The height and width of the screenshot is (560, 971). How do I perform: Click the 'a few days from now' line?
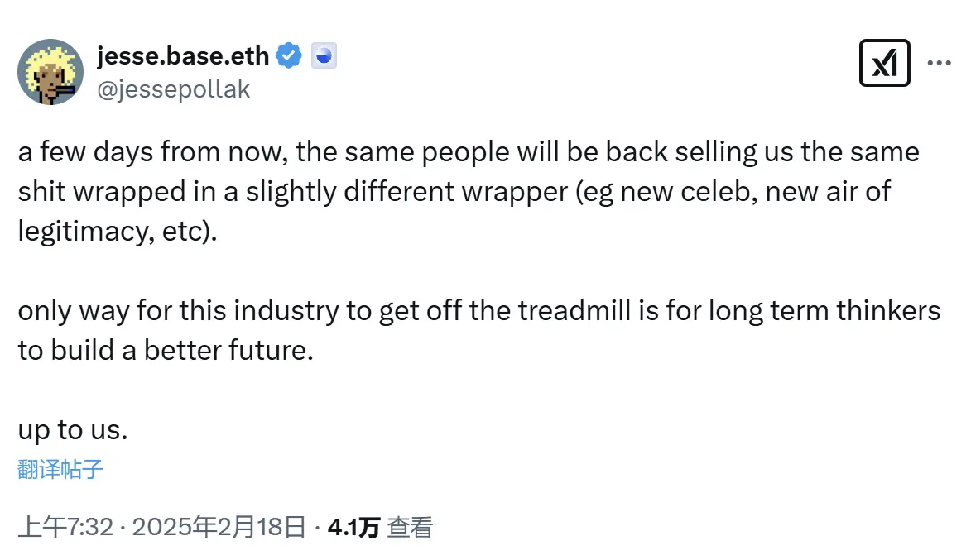click(x=468, y=152)
